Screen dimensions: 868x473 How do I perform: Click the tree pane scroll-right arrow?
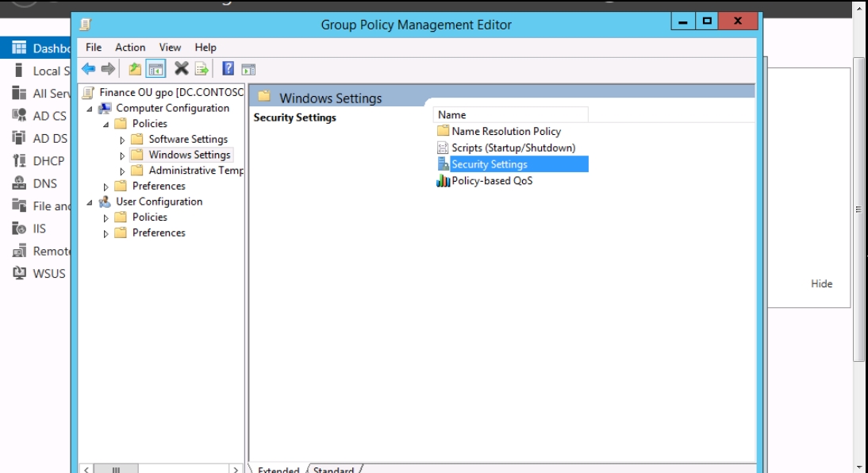[x=236, y=469]
